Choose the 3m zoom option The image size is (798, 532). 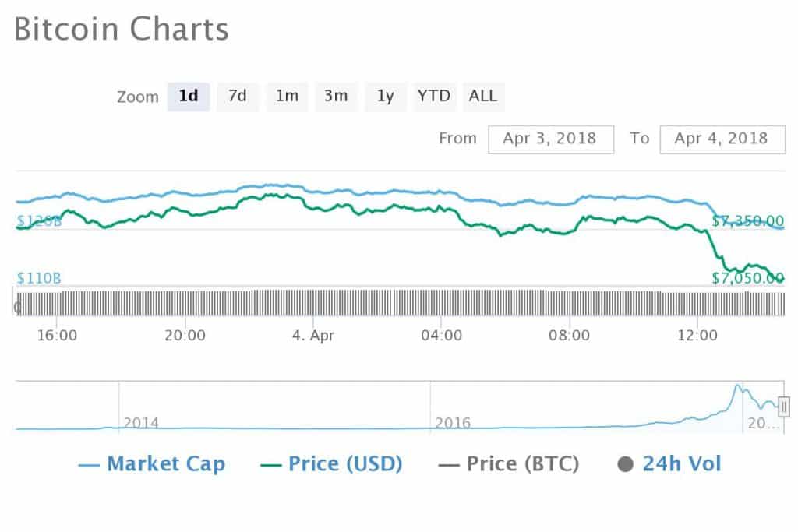click(336, 97)
